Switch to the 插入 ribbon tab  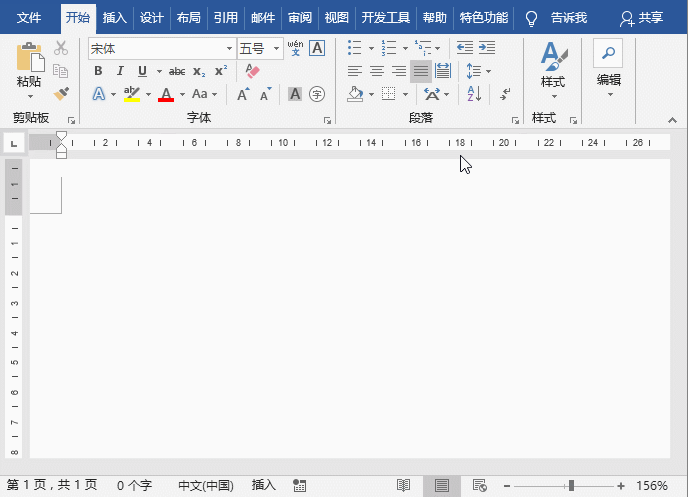click(x=115, y=17)
